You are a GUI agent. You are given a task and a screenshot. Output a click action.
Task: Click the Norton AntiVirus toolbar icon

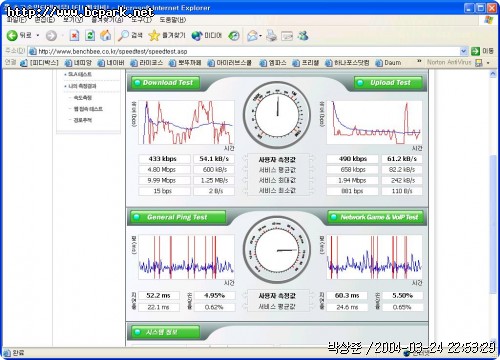[479, 62]
